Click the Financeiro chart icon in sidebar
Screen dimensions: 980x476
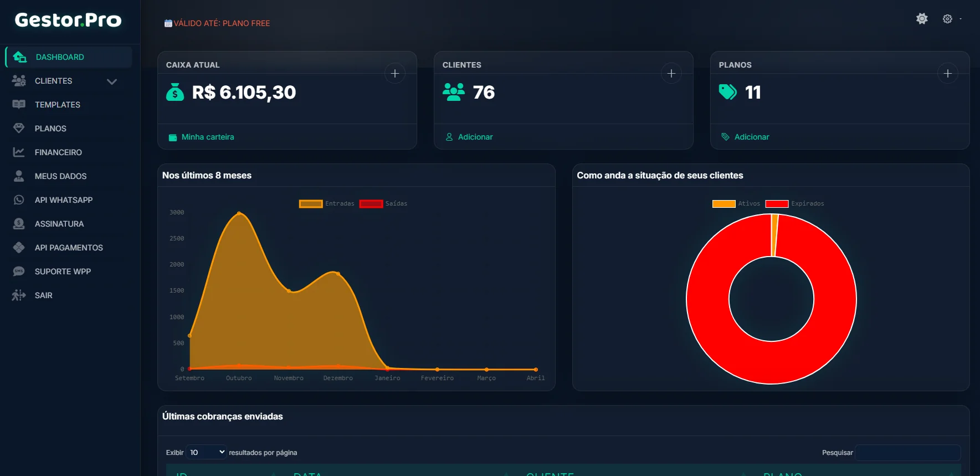tap(19, 152)
